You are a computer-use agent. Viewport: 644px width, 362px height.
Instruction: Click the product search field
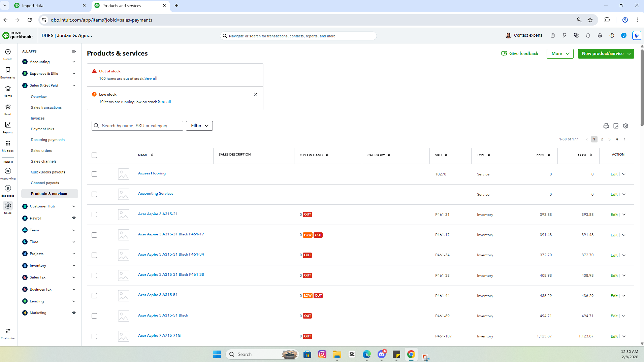click(137, 126)
